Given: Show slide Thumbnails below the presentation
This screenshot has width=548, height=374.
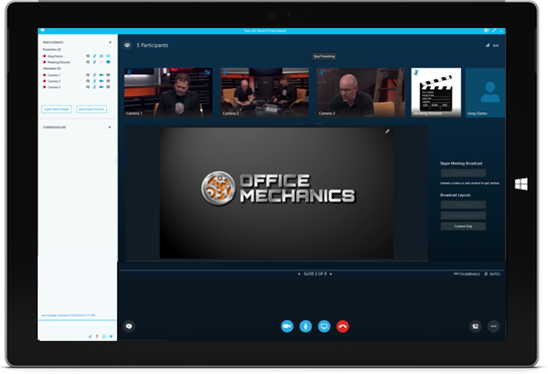Looking at the screenshot, I should click(467, 274).
